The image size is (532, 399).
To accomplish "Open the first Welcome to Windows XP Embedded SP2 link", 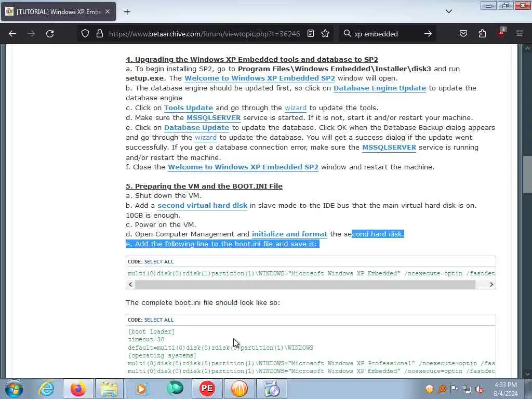I will coord(260,78).
